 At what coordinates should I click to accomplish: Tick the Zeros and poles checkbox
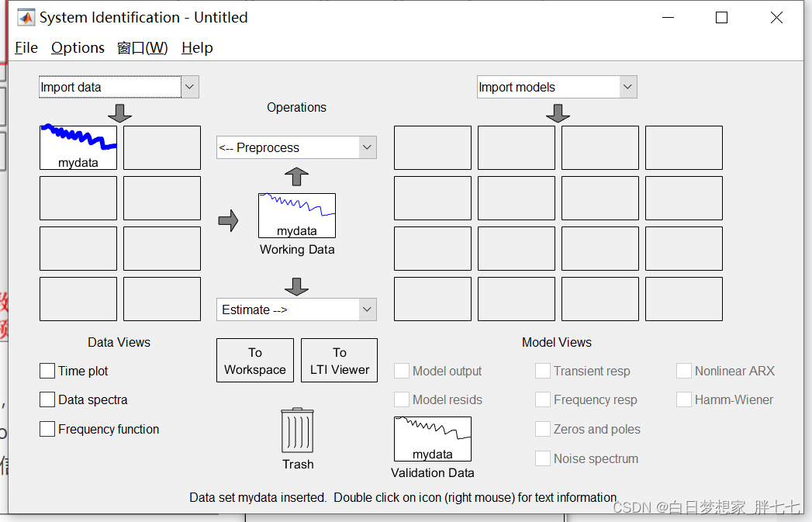click(x=543, y=429)
